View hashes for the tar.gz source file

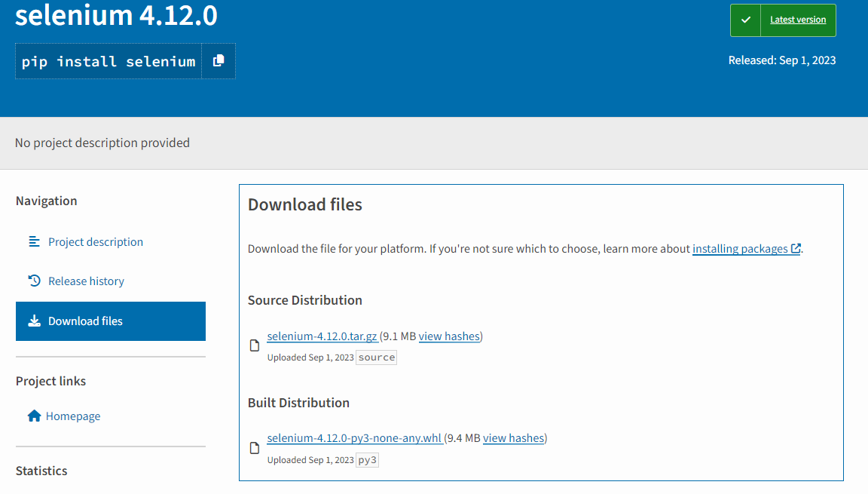point(449,336)
